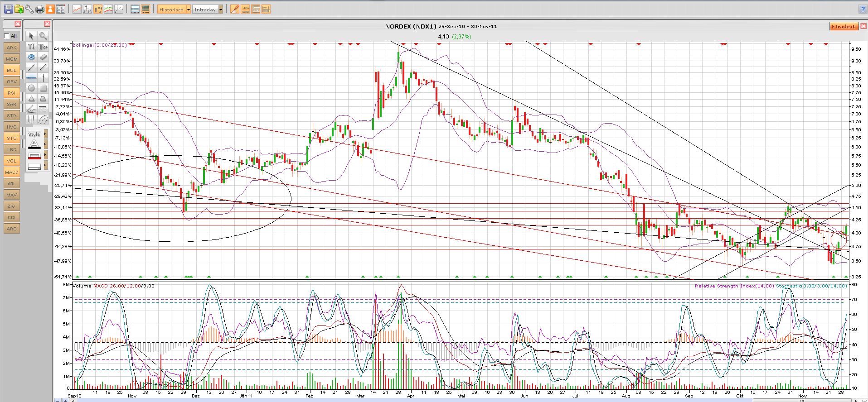The image size is (868, 402).
Task: Select the text insertion tool
Action: point(31,47)
